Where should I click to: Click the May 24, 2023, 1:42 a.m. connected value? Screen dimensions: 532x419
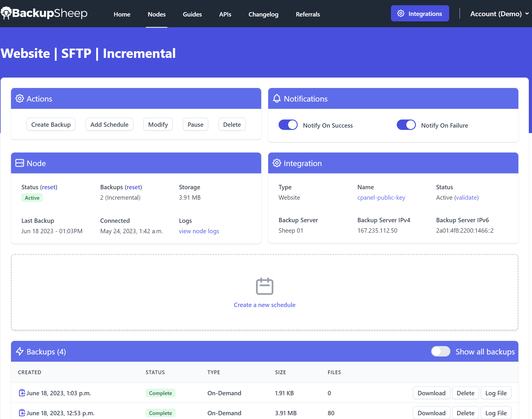tap(131, 231)
